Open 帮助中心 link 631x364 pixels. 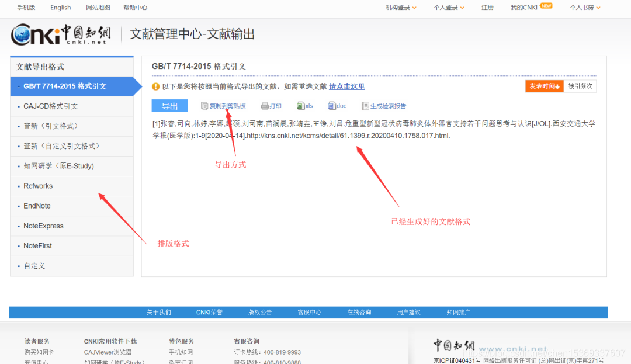tap(135, 7)
